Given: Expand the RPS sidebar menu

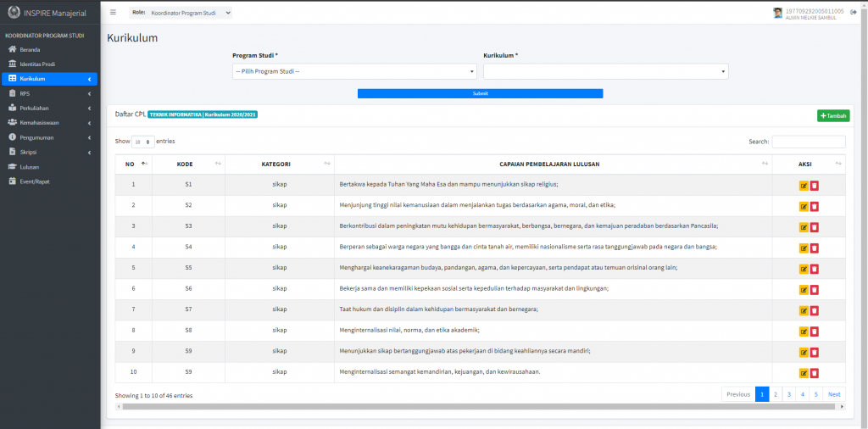Looking at the screenshot, I should pyautogui.click(x=49, y=93).
